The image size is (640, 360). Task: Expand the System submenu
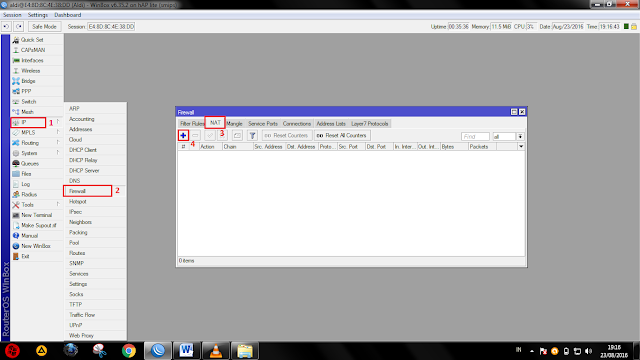coord(37,153)
